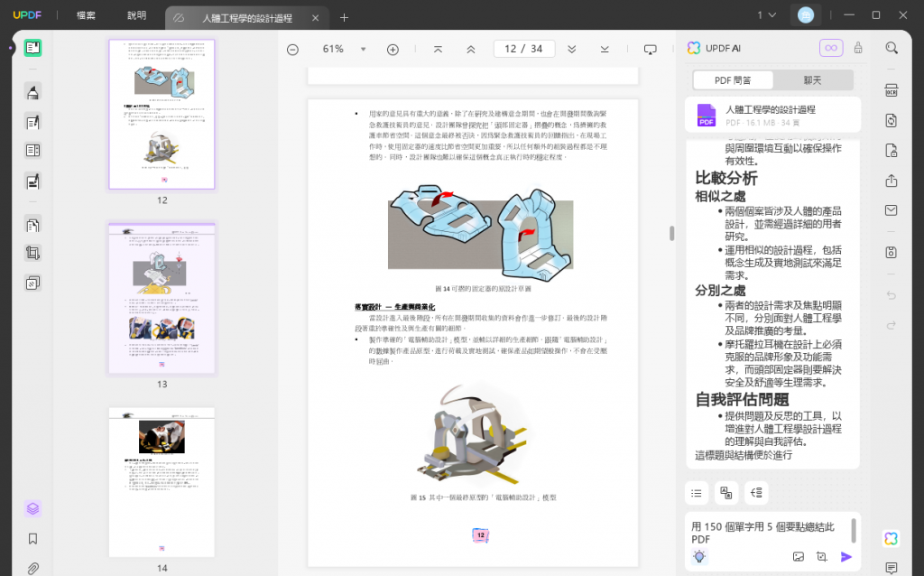Capture a screenshot region for AI
This screenshot has height=576, width=924.
tap(821, 556)
